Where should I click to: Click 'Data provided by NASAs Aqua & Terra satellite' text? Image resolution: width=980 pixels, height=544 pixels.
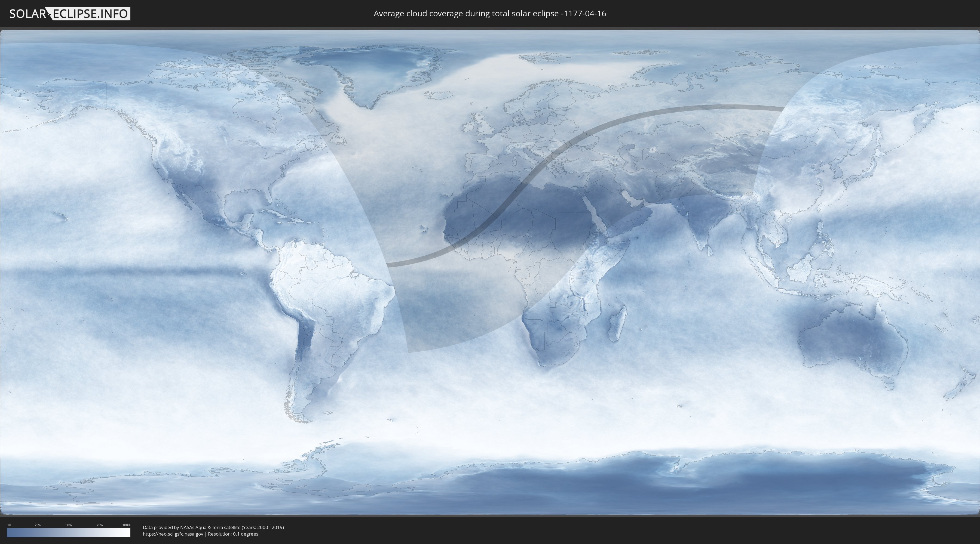191,527
